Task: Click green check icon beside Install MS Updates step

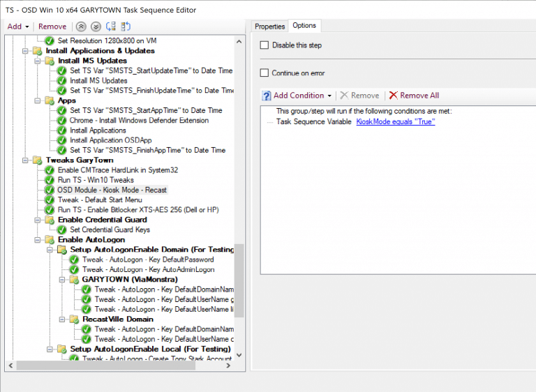Action: 61,81
